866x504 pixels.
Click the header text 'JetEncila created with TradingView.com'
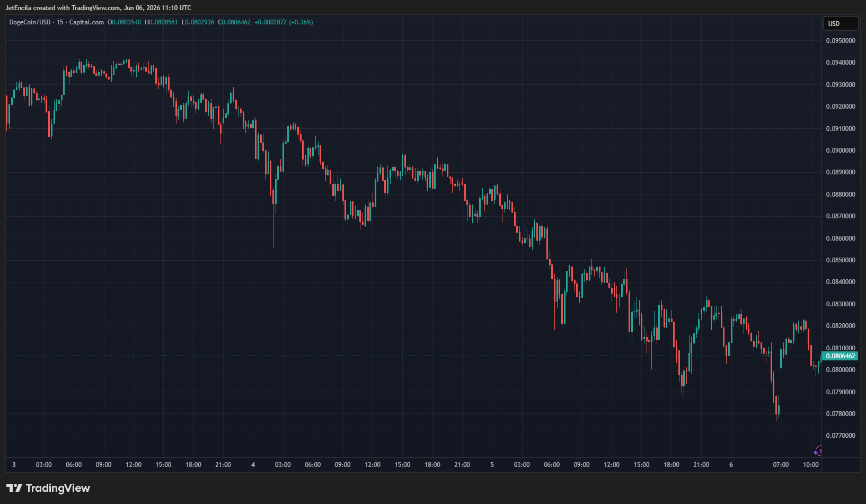coord(63,8)
